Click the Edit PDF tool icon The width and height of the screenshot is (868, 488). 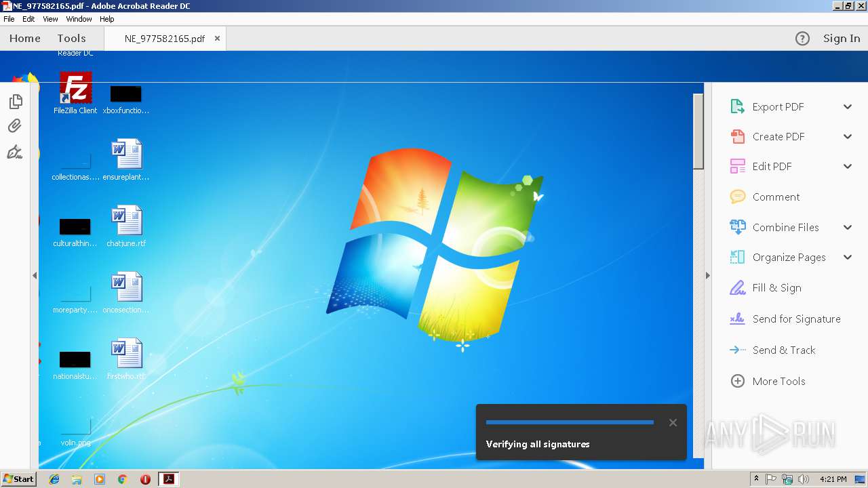point(737,166)
